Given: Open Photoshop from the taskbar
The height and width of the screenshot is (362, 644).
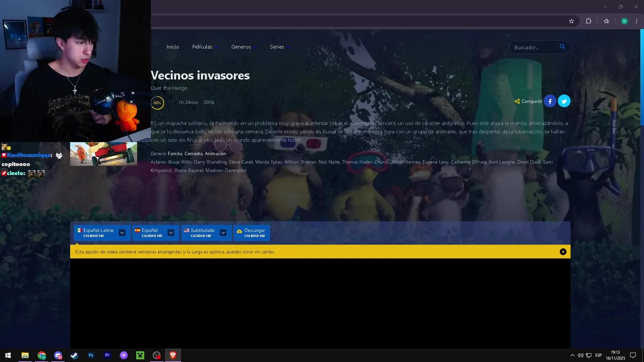Looking at the screenshot, I should pos(91,355).
